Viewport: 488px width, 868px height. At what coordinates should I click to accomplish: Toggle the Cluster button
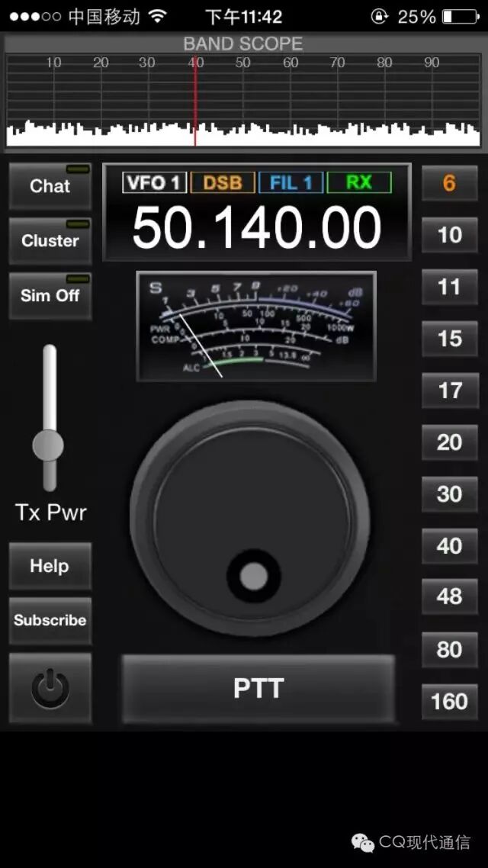[x=50, y=241]
